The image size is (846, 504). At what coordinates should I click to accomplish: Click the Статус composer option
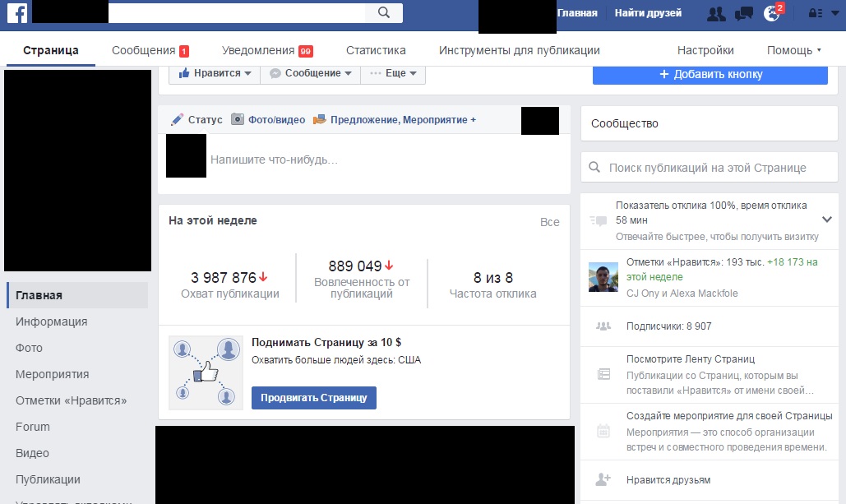point(205,120)
